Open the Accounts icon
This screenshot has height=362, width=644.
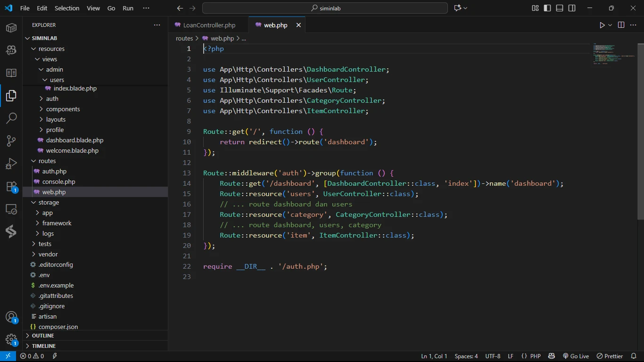[11, 317]
